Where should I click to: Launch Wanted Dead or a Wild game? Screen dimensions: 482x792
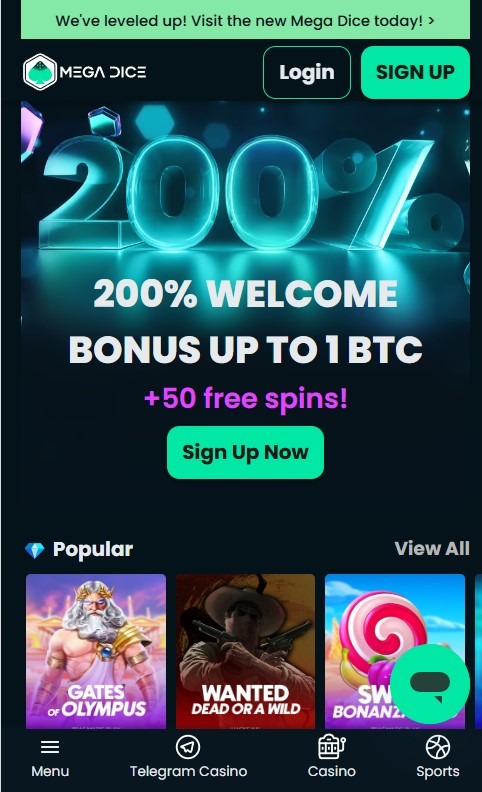point(246,652)
